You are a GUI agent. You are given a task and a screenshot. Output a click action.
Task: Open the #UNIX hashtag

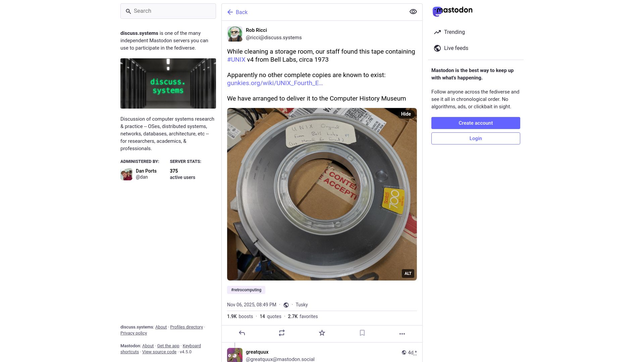coord(236,60)
